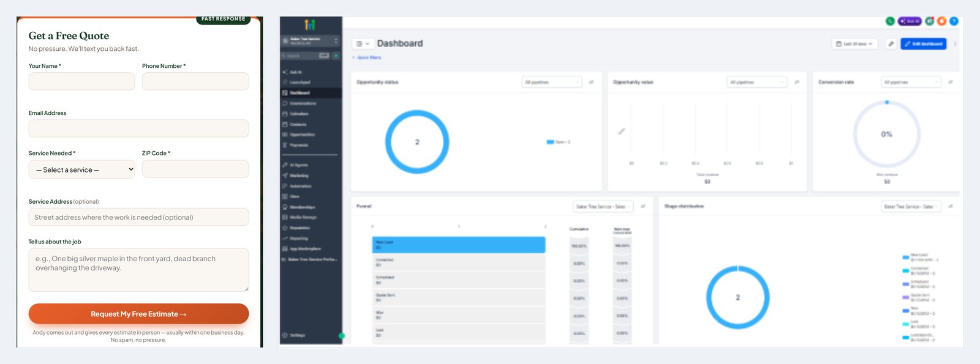Screen dimensions: 980x364
Task: Click the green plus button beside sidebar search
Action: click(336, 56)
